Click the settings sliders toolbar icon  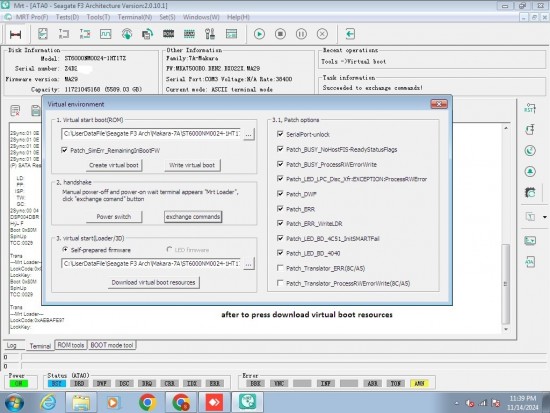(x=210, y=34)
